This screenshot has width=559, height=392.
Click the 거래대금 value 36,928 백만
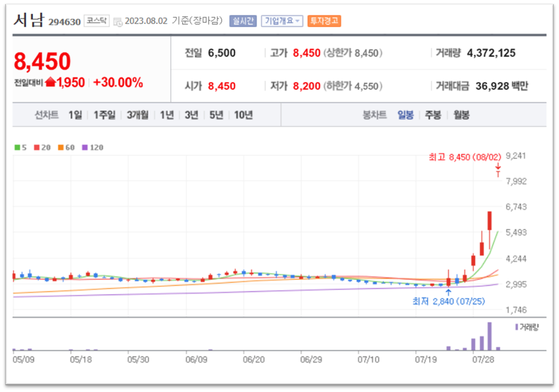(502, 86)
